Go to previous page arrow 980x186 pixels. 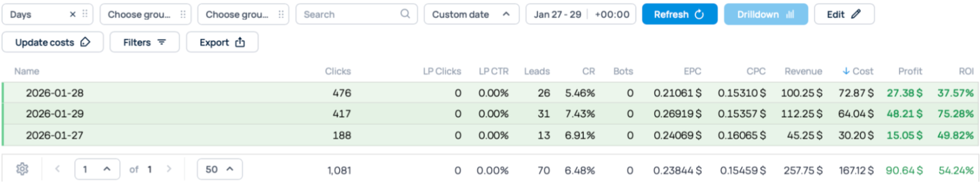57,169
